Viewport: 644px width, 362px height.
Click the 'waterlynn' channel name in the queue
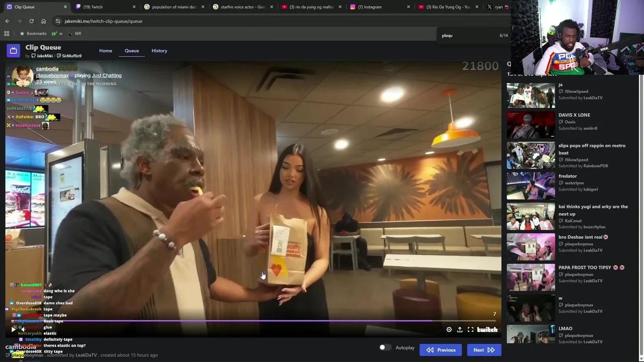574,183
